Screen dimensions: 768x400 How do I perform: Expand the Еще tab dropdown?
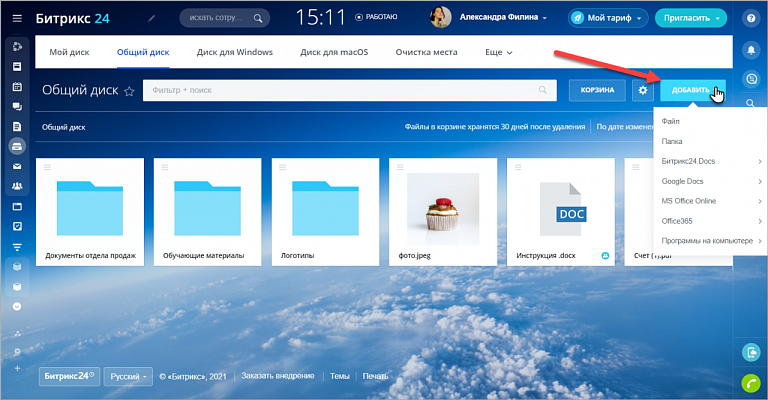[499, 52]
